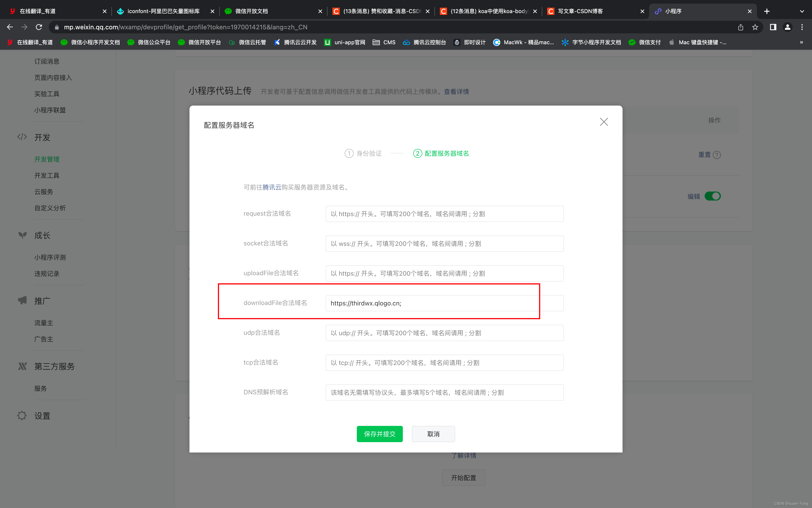Show hidden bookmarks with double chevron

click(802, 42)
